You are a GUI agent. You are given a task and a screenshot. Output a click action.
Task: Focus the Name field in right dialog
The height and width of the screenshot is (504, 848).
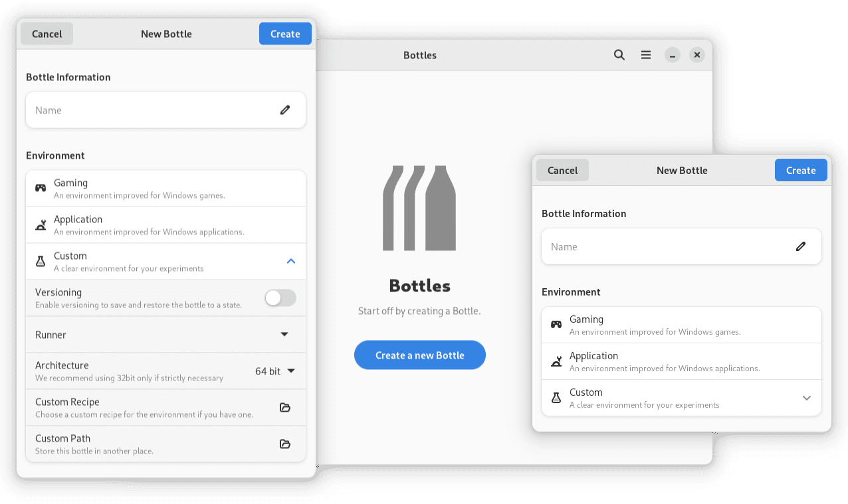681,246
